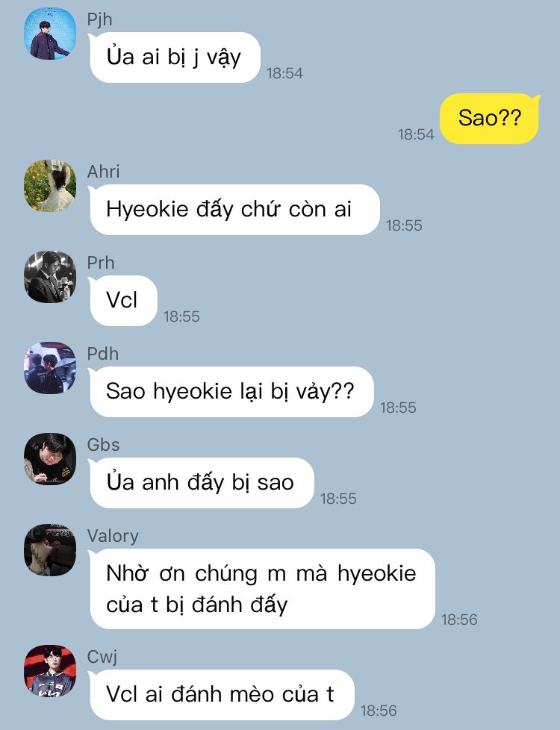Tap the 'Ủa anh đấy bị sao' bubble
560x730 pixels.
pyautogui.click(x=202, y=483)
